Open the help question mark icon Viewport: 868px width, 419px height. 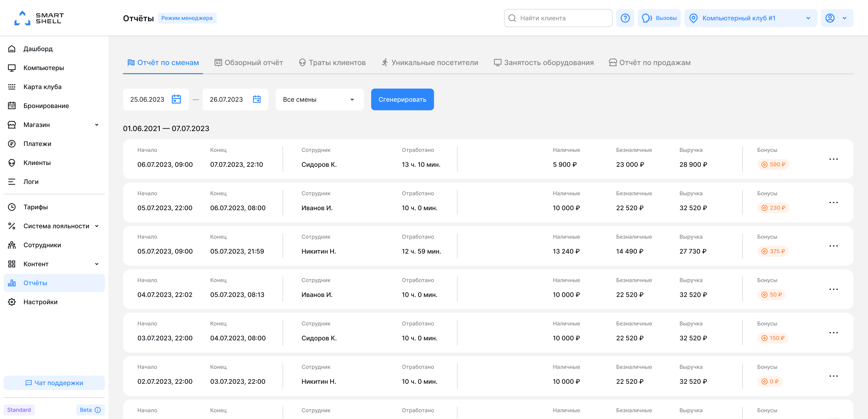625,18
